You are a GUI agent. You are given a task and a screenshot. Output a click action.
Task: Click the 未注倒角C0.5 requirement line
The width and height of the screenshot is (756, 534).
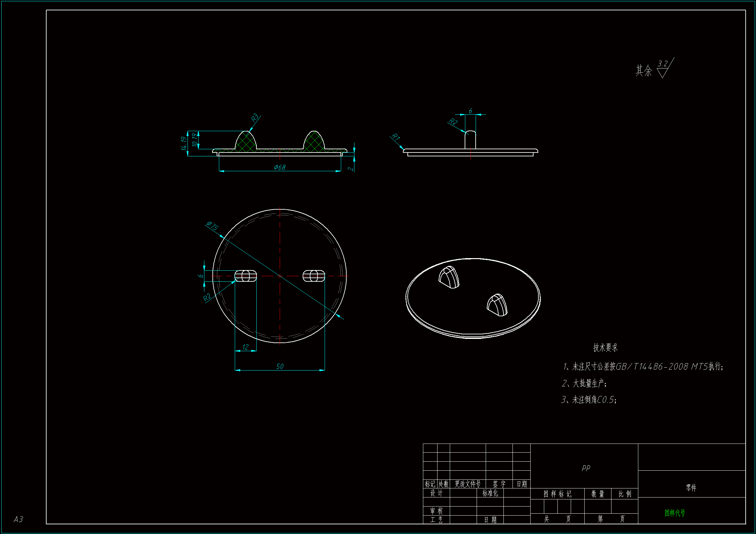click(x=589, y=400)
